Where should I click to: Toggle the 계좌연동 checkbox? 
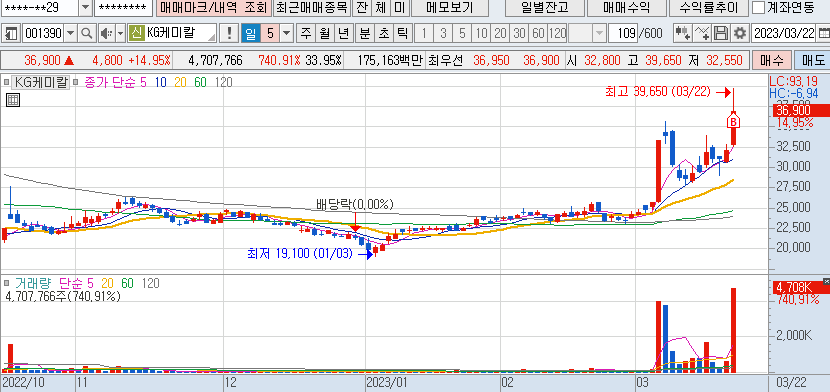(x=759, y=7)
